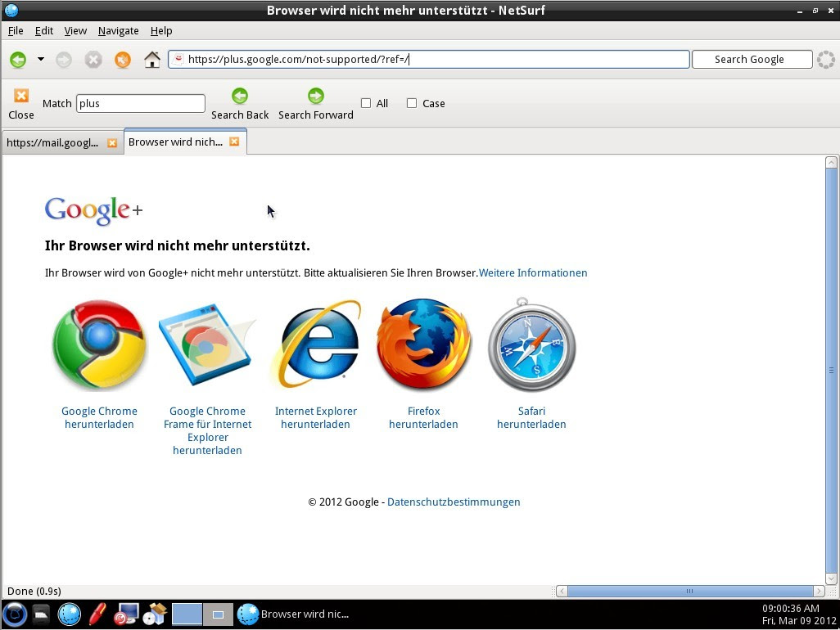
Task: Open the taskbar red pen editor icon
Action: point(97,614)
